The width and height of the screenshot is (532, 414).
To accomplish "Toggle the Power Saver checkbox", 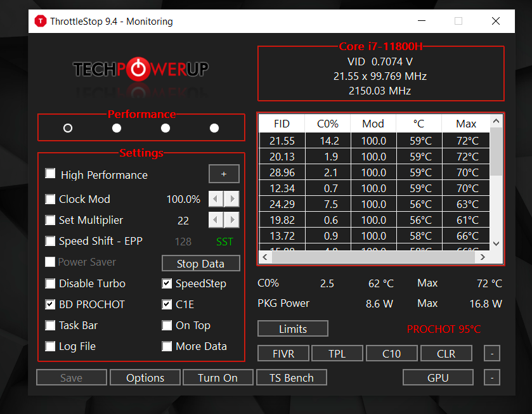I will pyautogui.click(x=50, y=262).
